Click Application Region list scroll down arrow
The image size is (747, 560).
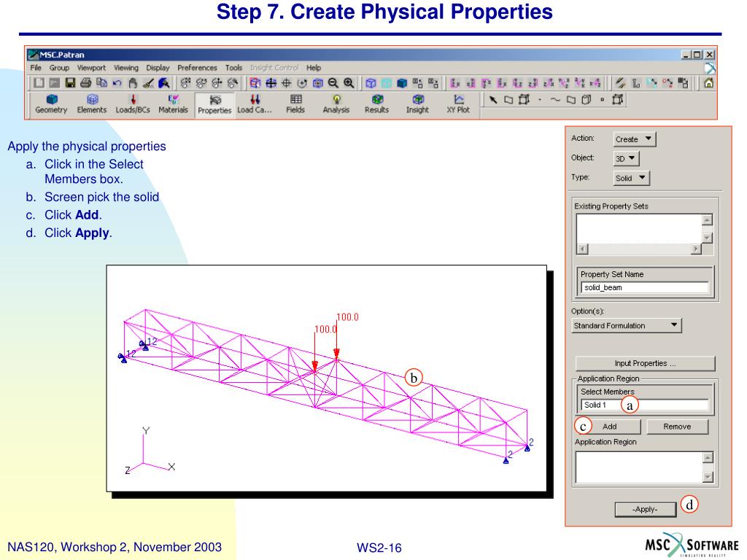708,477
